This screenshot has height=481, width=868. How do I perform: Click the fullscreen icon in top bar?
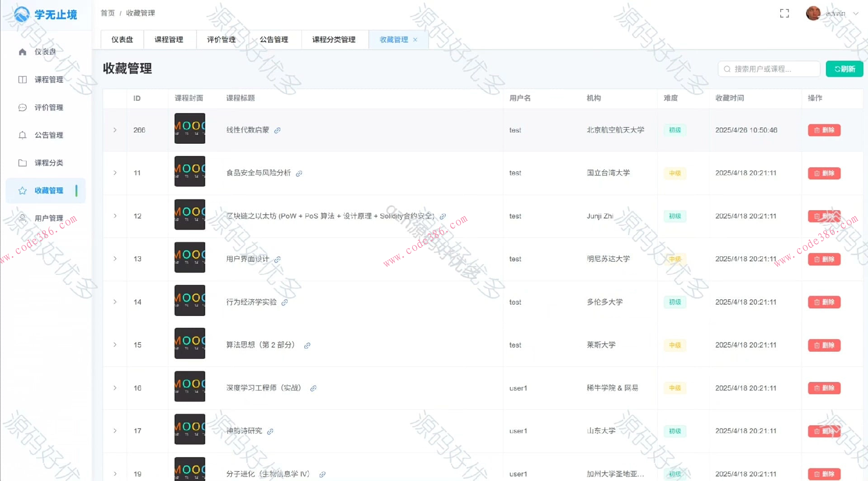(784, 13)
